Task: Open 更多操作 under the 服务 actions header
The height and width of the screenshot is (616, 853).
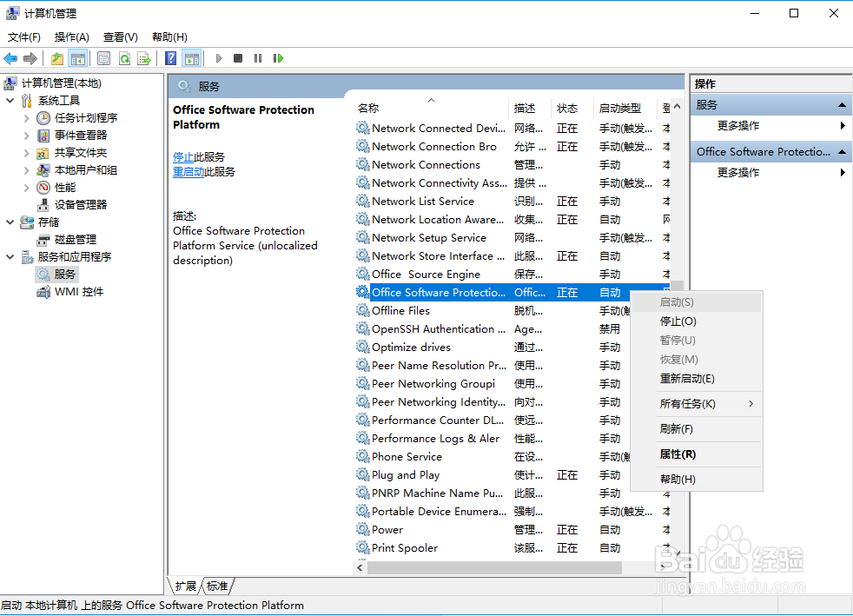Action: tap(737, 126)
